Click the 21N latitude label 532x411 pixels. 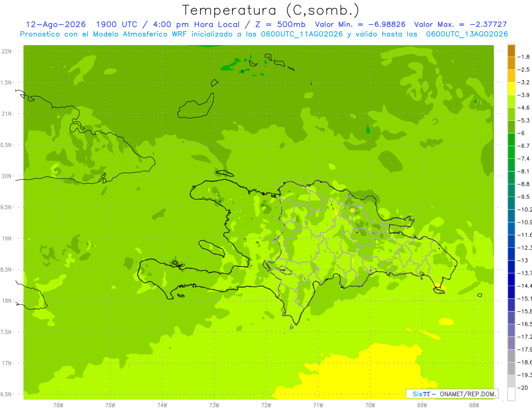[7, 114]
